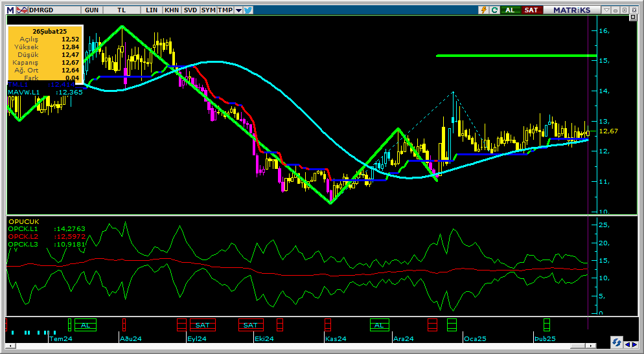The image size is (644, 354).
Task: Click the blue sync arrows icon at bottom right
Action: [617, 342]
